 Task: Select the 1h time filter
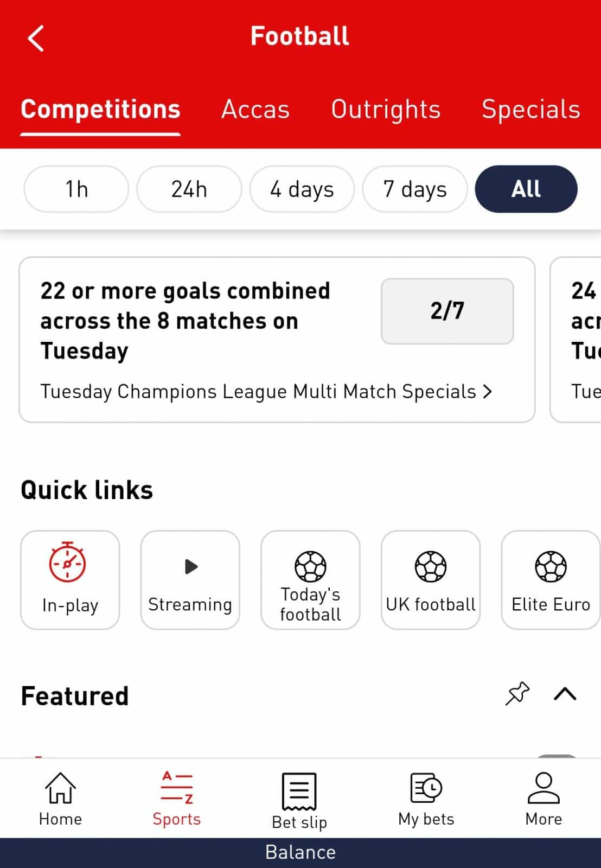pos(76,189)
